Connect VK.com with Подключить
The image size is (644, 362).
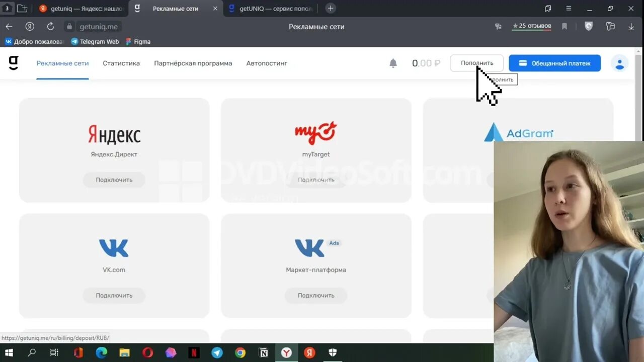pos(114,296)
